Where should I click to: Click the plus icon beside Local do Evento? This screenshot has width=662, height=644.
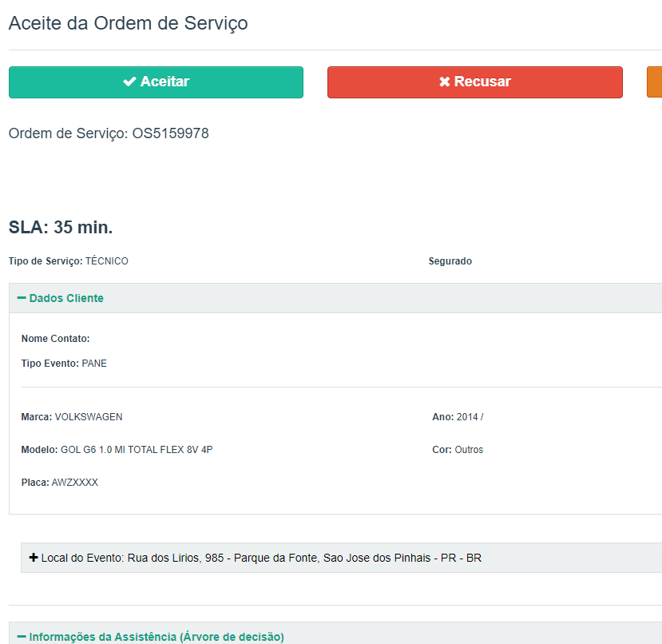pyautogui.click(x=34, y=558)
